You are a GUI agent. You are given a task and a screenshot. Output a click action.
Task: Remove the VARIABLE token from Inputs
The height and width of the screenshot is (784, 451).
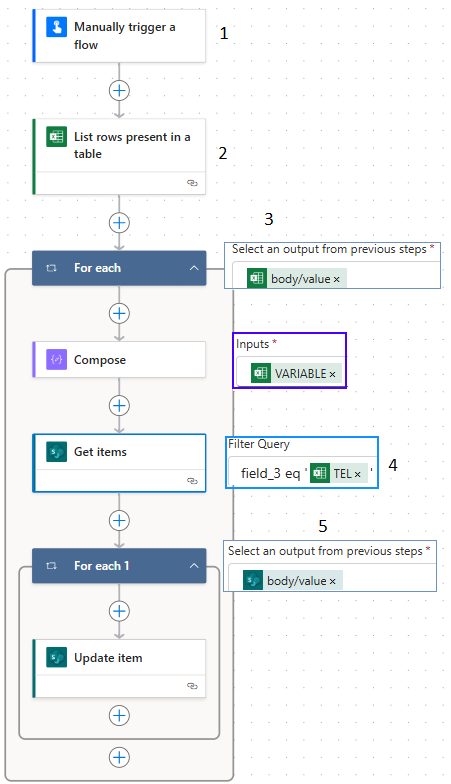[332, 374]
